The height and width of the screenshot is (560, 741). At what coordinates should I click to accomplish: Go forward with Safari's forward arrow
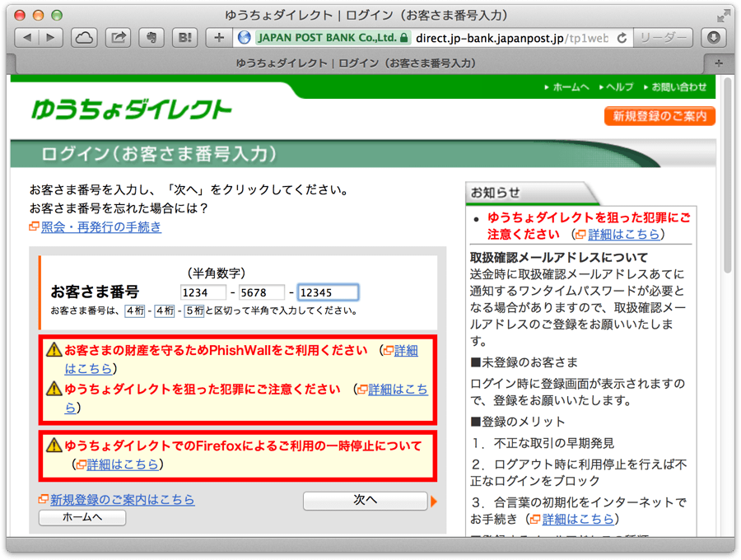tap(50, 37)
